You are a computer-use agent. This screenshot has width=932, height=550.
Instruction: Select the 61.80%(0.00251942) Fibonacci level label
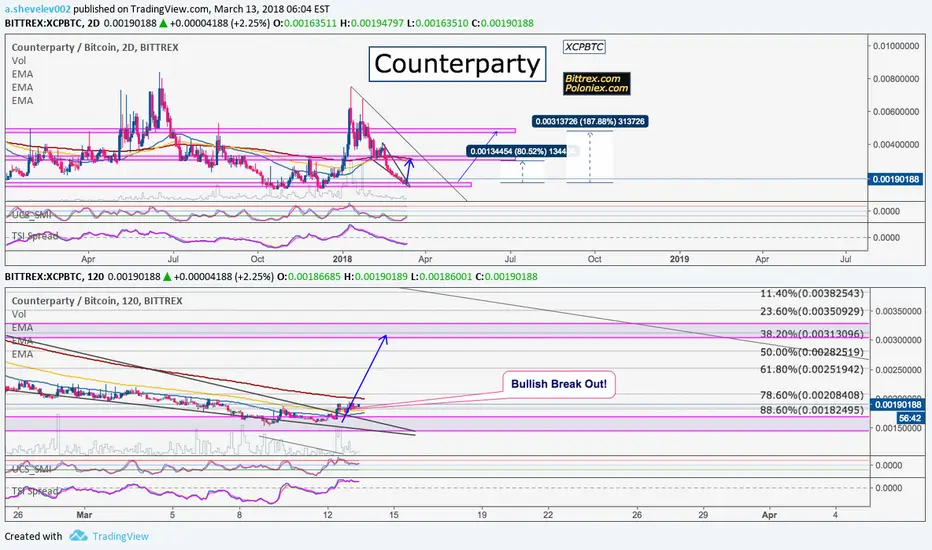point(812,369)
